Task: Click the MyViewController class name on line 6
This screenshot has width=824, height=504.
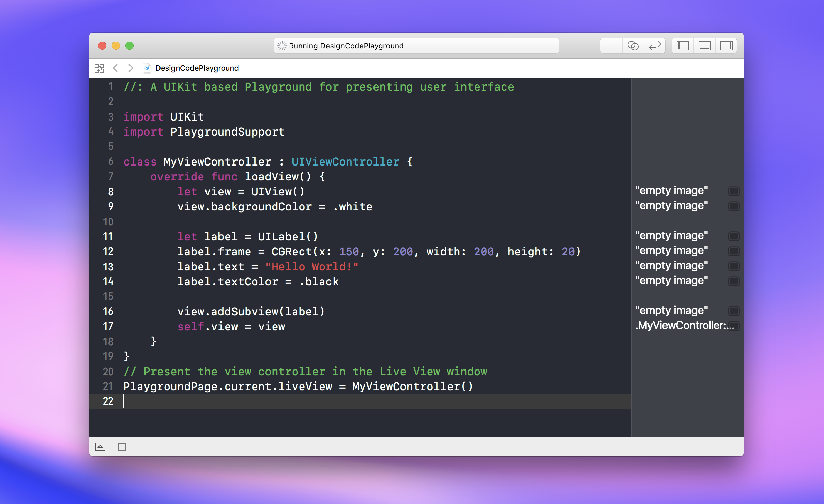Action: pos(217,162)
